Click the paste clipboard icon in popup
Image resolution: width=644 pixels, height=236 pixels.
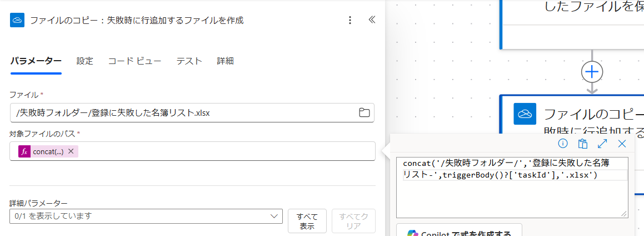(x=582, y=144)
